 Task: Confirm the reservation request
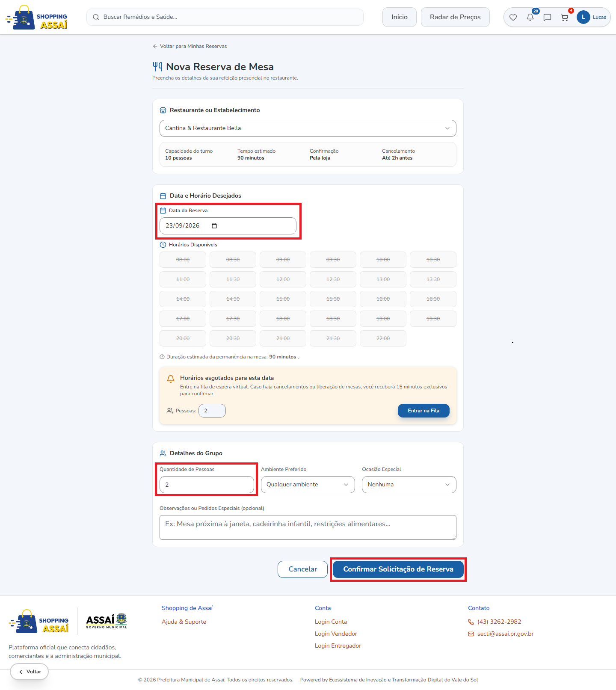[398, 569]
